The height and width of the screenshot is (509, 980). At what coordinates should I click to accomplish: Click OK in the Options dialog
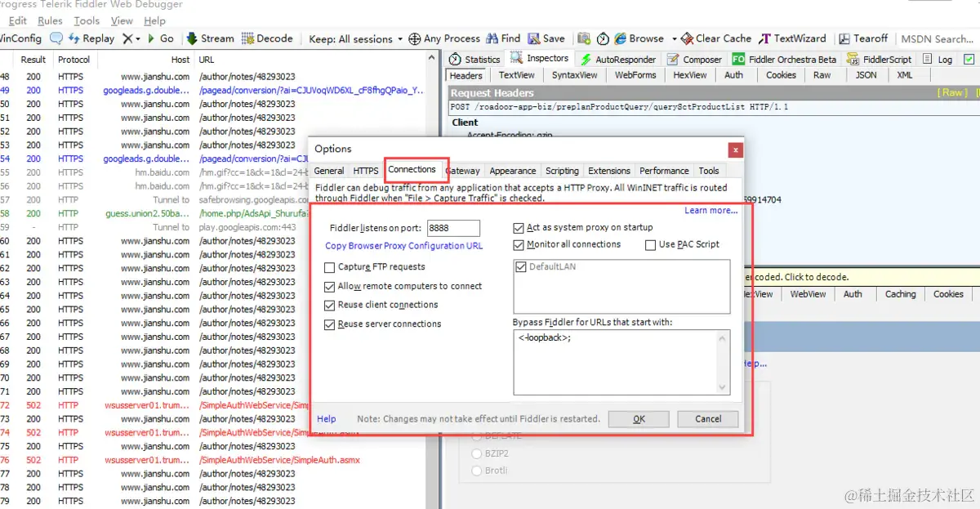639,419
